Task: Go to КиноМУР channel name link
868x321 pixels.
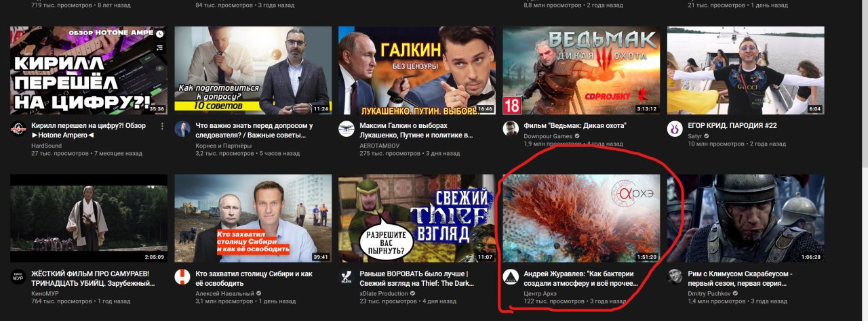Action: coord(45,293)
